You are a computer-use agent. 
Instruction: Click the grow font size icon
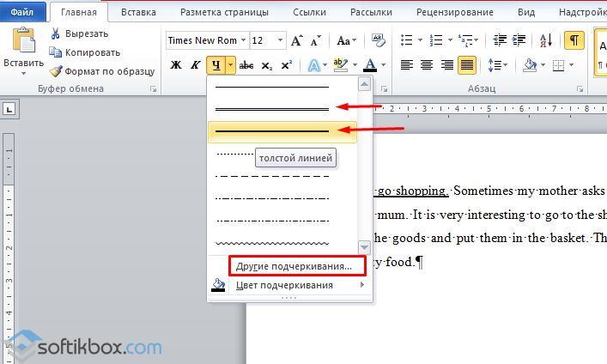pos(296,40)
